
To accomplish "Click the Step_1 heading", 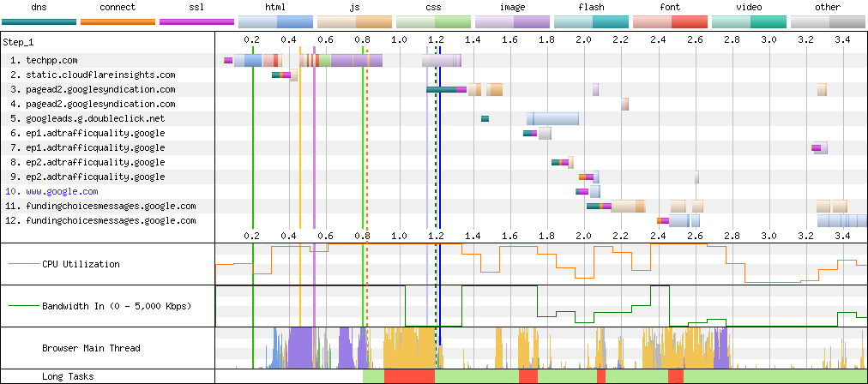I will click(18, 43).
